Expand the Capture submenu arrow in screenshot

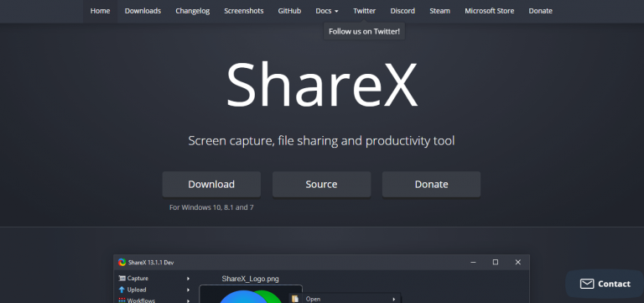[x=188, y=279]
